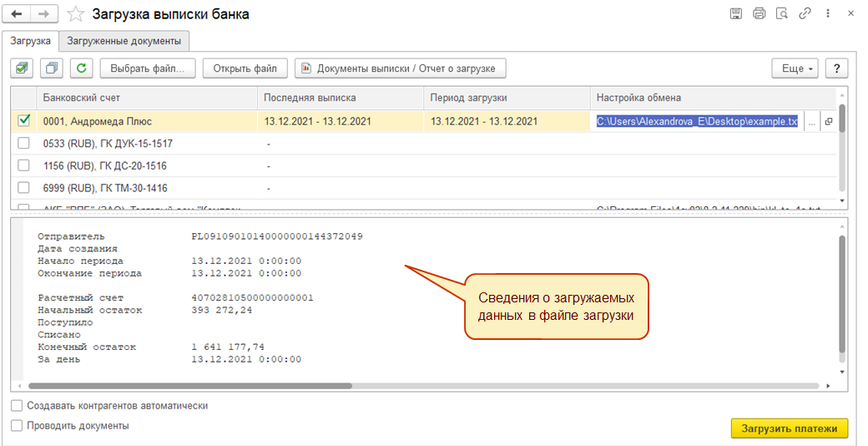Click the check all accounts icon
The height and width of the screenshot is (446, 868).
23,68
